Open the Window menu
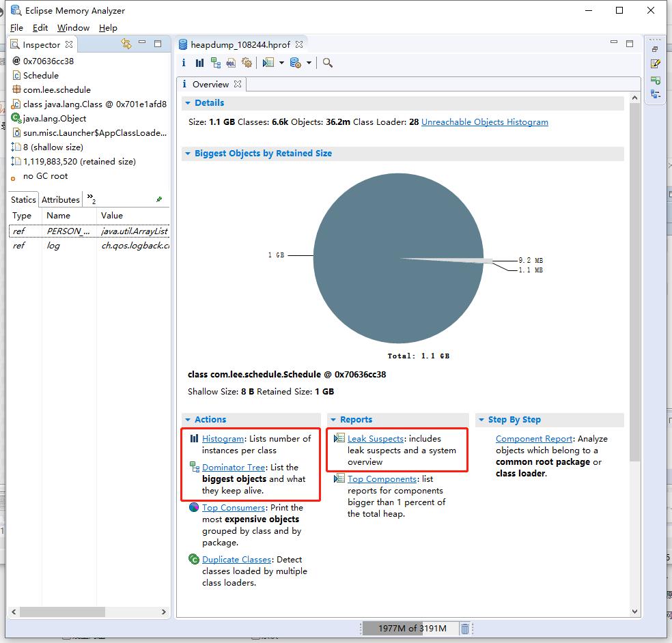This screenshot has height=643, width=672. tap(73, 28)
